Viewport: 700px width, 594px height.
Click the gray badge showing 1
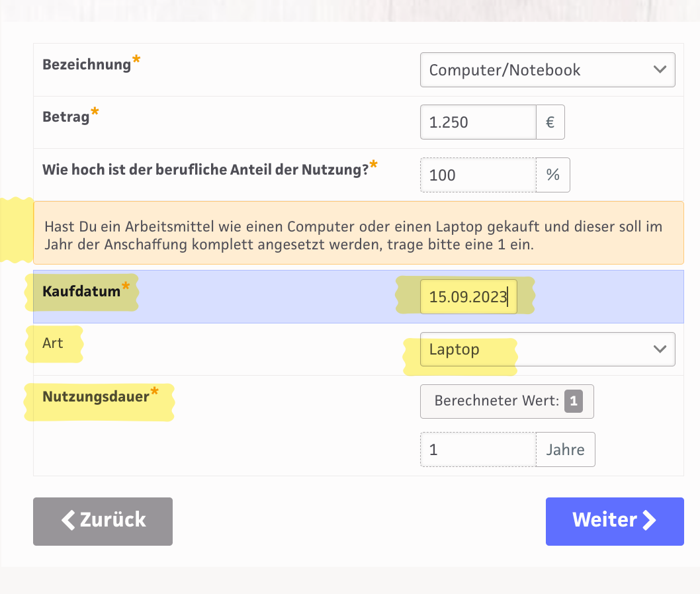573,401
